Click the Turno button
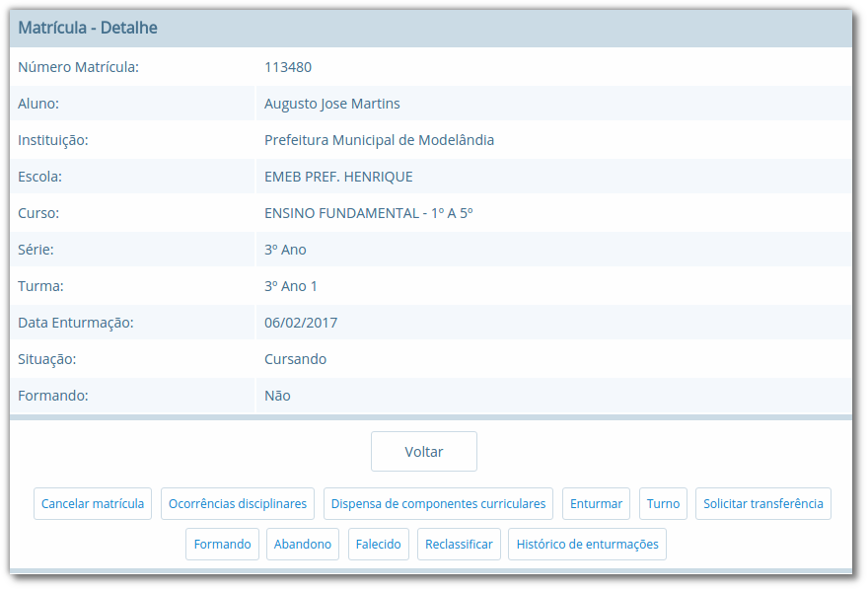The width and height of the screenshot is (868, 590). (663, 503)
